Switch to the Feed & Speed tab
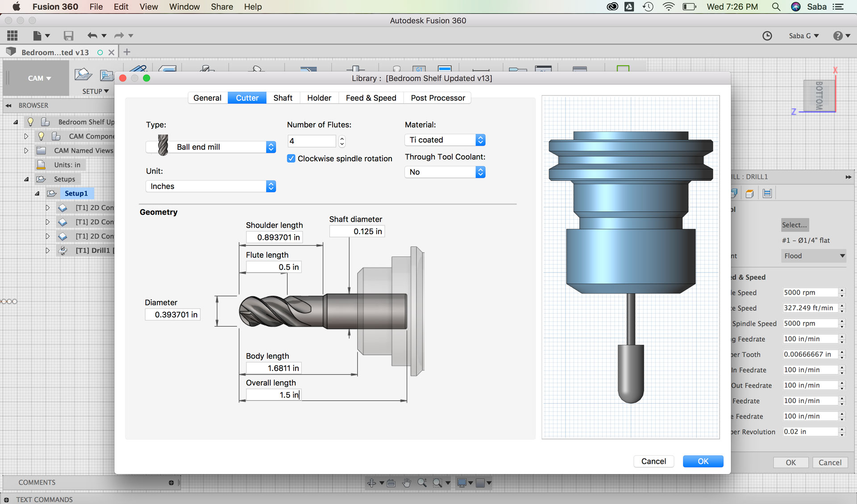This screenshot has height=504, width=857. pyautogui.click(x=370, y=98)
